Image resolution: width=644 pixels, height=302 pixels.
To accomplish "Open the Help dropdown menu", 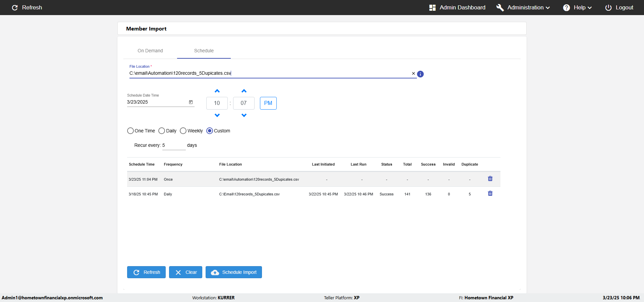I will [x=578, y=7].
